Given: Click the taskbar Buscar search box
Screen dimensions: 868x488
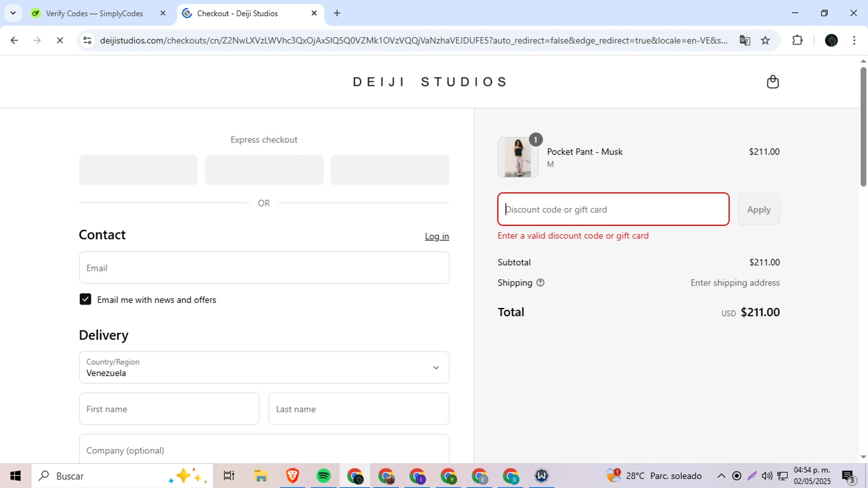Looking at the screenshot, I should pyautogui.click(x=122, y=476).
